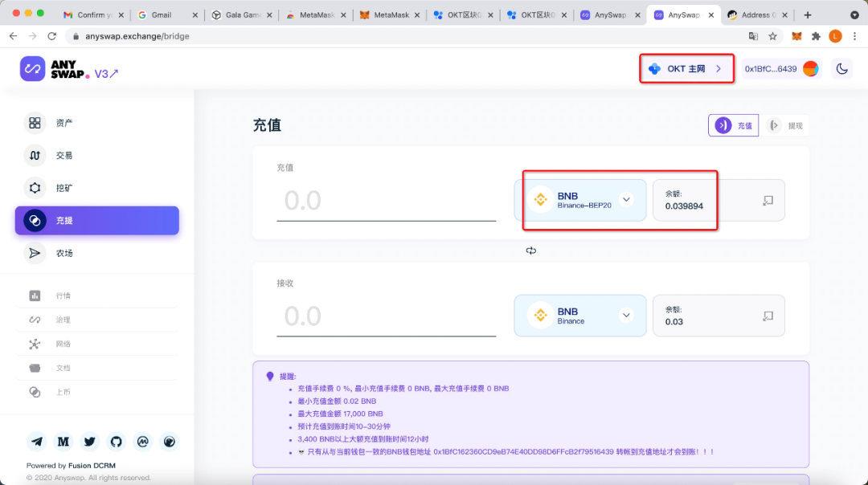Click the CoinMarketCap icon
Image resolution: width=868 pixels, height=485 pixels.
pyautogui.click(x=143, y=442)
